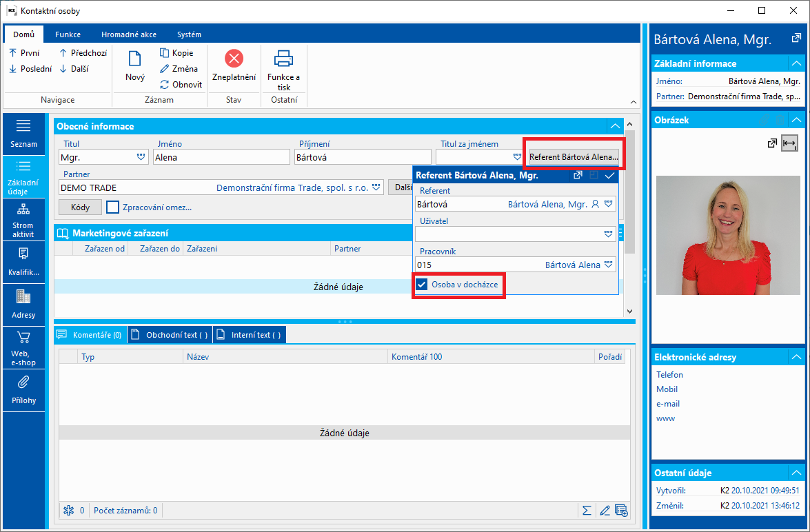
Task: Open the Titul dropdown
Action: (x=141, y=157)
